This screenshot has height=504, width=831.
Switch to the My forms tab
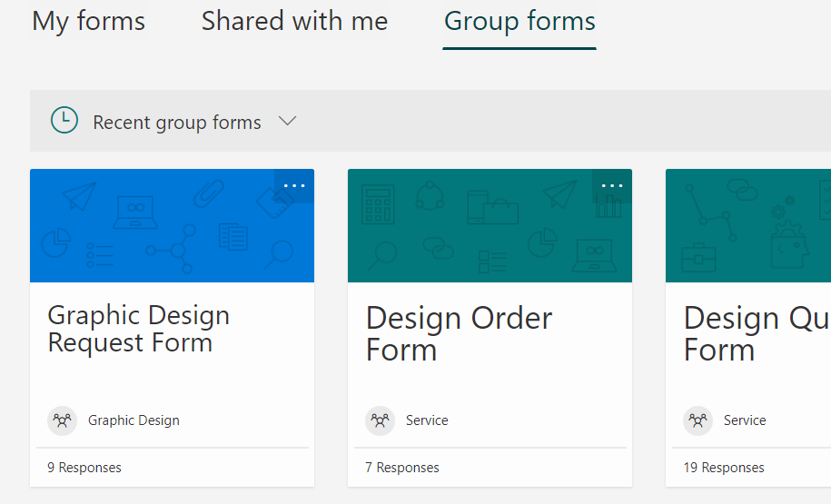[88, 22]
